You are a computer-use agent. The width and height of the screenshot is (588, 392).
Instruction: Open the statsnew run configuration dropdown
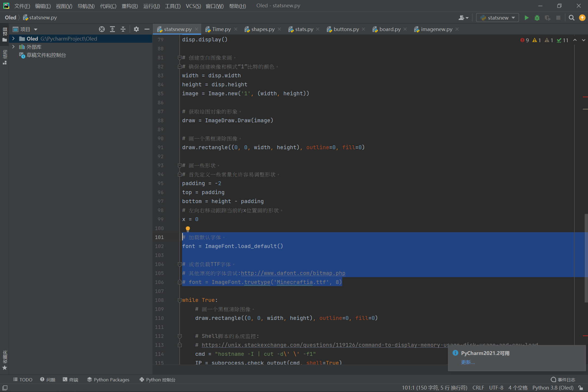(x=498, y=18)
